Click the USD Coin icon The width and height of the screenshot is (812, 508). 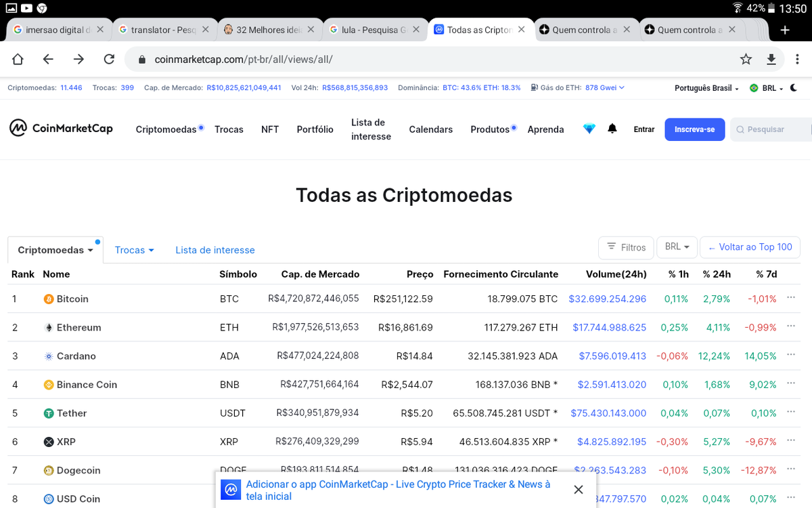click(49, 499)
